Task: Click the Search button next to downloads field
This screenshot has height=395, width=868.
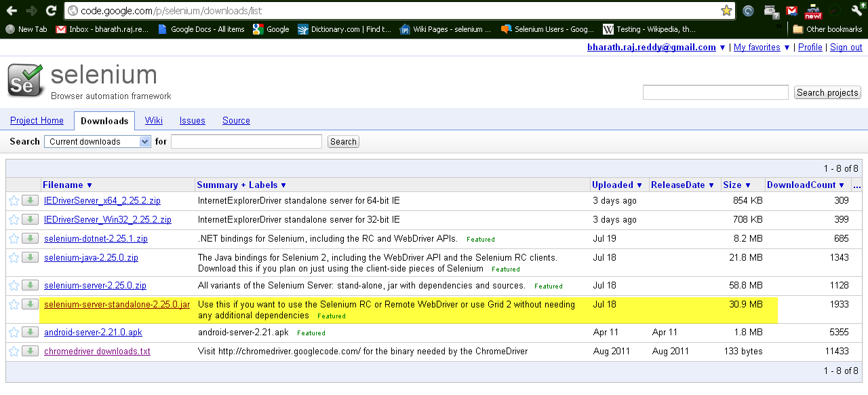Action: [x=343, y=141]
